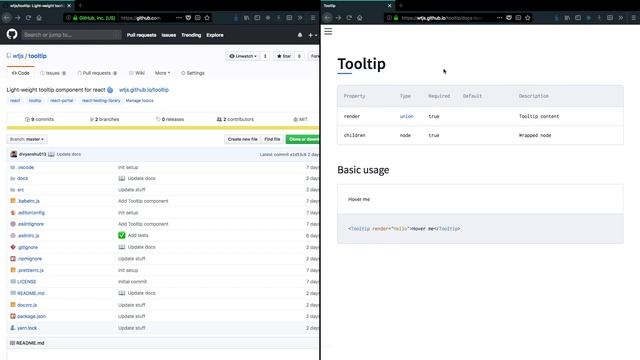The width and height of the screenshot is (640, 360).
Task: Click the union type link in props table
Action: [x=407, y=116]
